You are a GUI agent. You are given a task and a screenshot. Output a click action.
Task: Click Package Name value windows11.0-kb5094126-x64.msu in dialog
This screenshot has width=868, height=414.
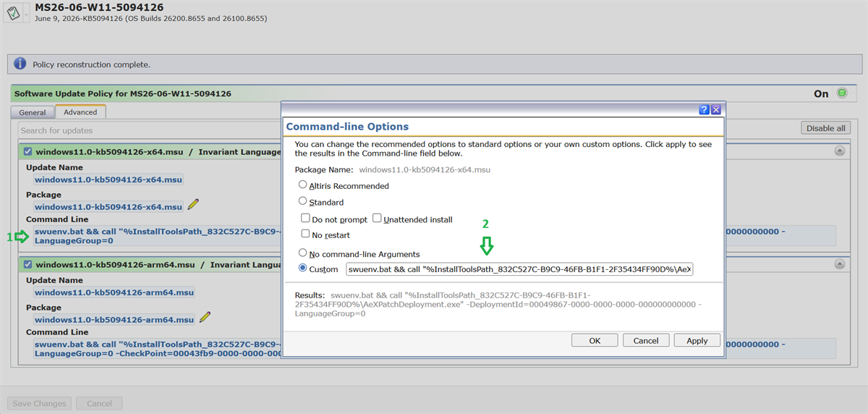425,169
